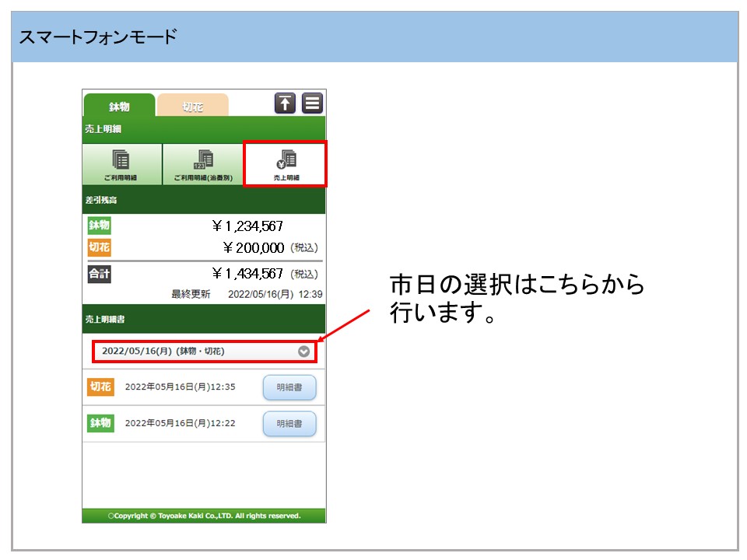Select the ご利用明細(追番別) icon
The image size is (747, 560).
(202, 165)
